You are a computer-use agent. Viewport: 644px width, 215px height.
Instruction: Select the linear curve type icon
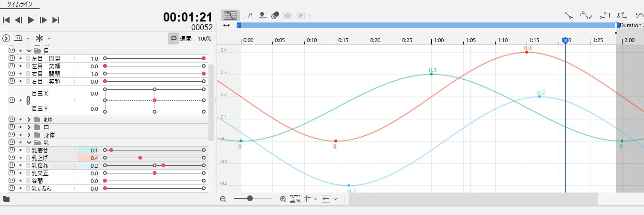tap(567, 15)
